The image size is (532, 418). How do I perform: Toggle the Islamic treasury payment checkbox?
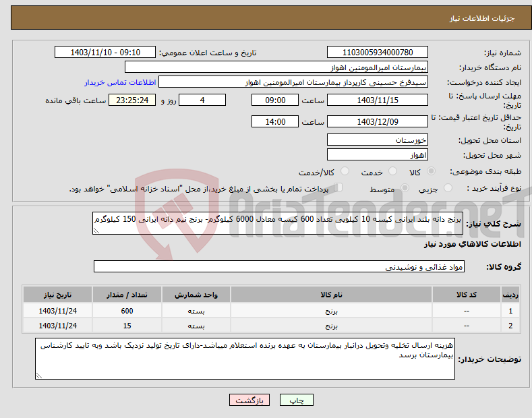point(338,187)
